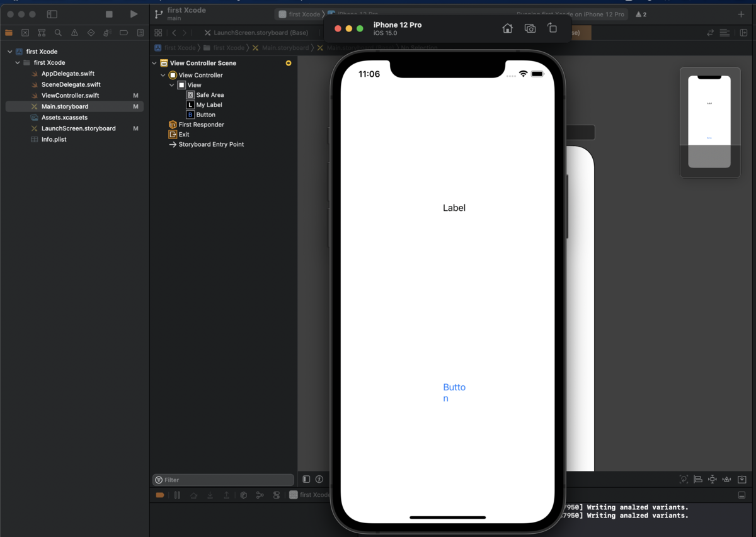
Task: Open LaunchScreen.storyboard in navigator
Action: pos(78,128)
